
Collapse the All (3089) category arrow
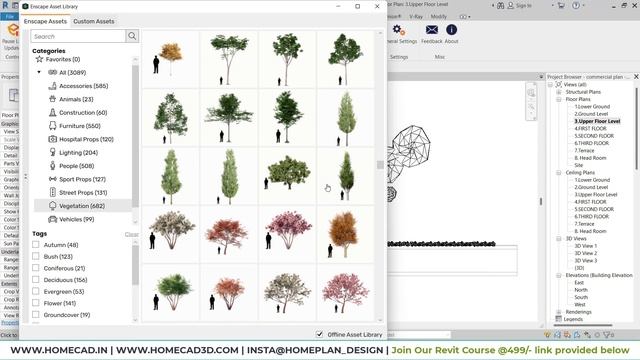click(x=39, y=72)
